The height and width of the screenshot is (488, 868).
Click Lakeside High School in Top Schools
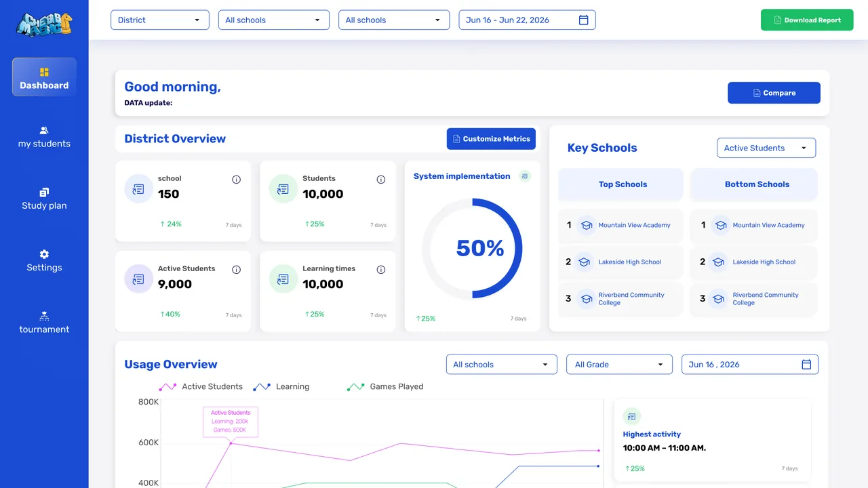(x=621, y=262)
